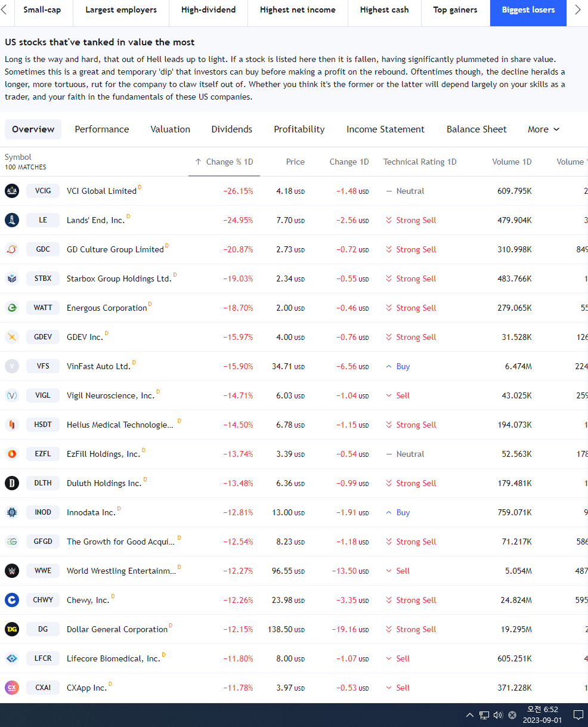The image size is (588, 727).
Task: Open Innodata Inc. stock link
Action: click(x=91, y=512)
